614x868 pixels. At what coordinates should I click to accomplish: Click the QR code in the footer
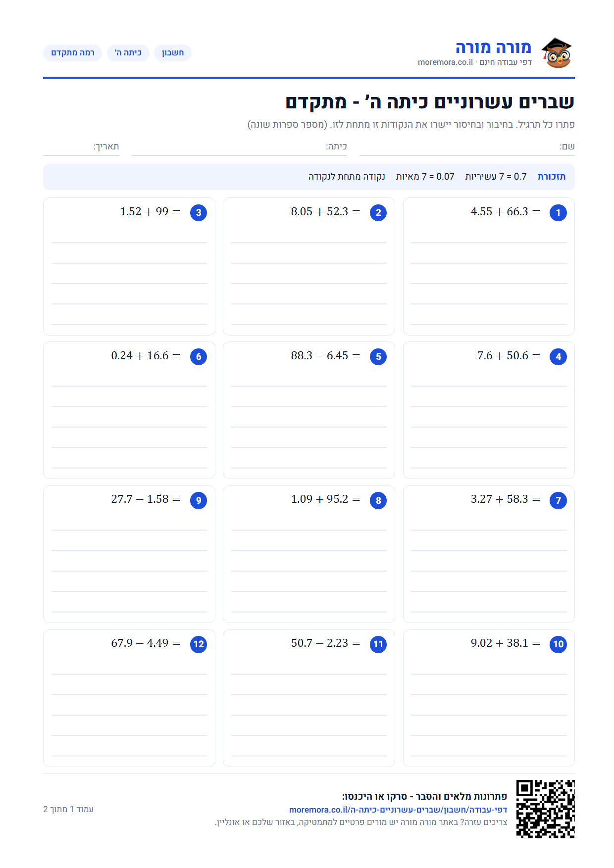[545, 809]
